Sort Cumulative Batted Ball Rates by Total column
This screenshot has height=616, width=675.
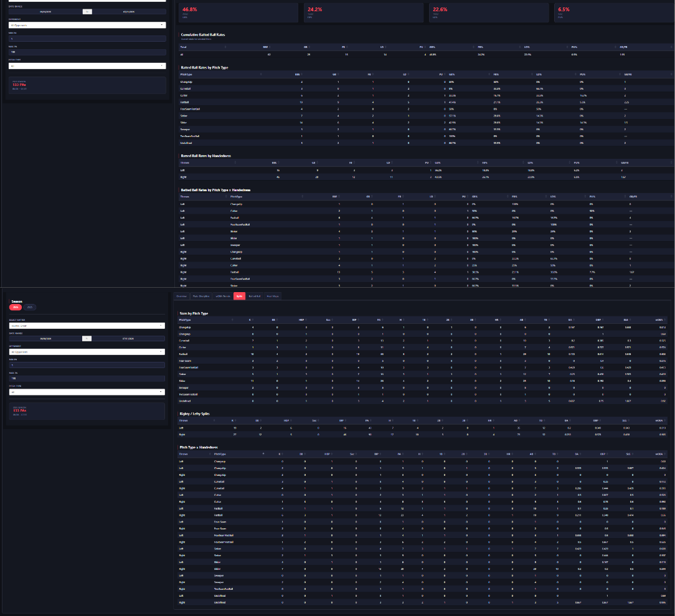[x=184, y=47]
